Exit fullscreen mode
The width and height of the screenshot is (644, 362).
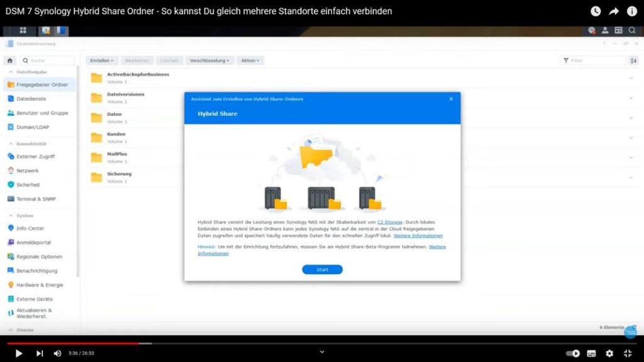click(x=628, y=353)
